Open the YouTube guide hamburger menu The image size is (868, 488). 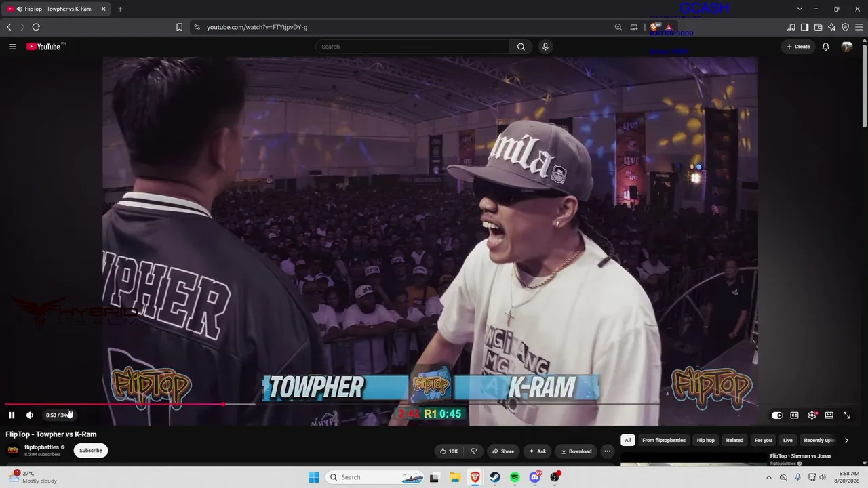[13, 47]
